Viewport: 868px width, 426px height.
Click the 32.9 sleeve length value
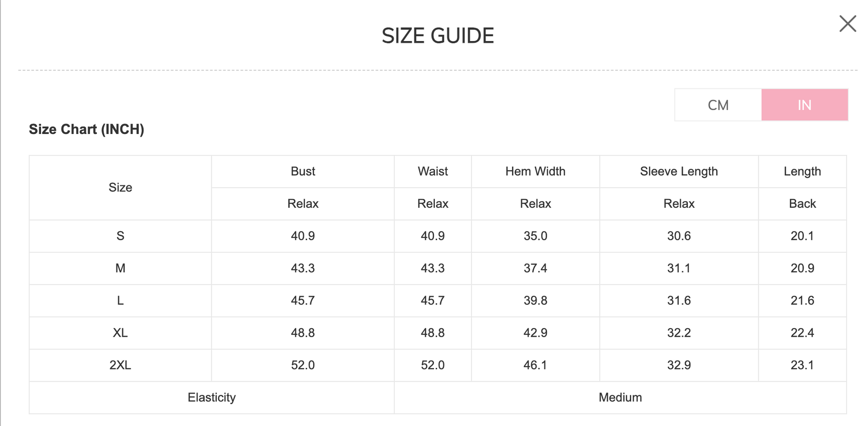click(678, 365)
